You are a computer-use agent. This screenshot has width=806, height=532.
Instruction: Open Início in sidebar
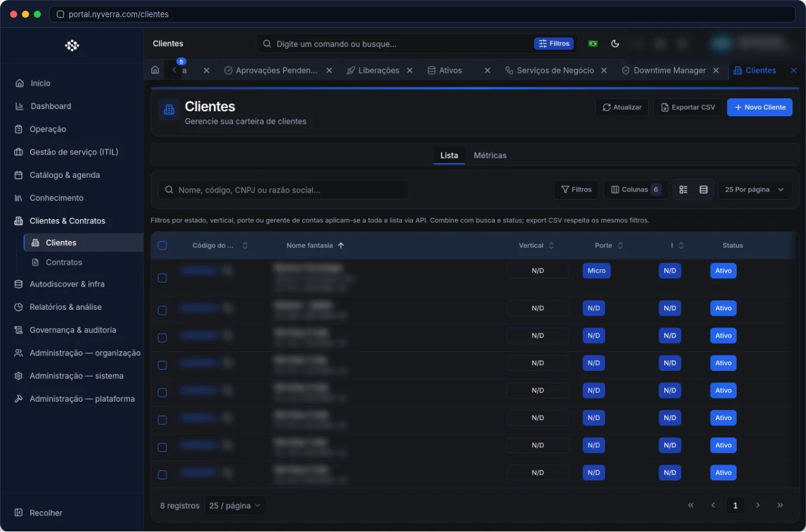coord(33,83)
